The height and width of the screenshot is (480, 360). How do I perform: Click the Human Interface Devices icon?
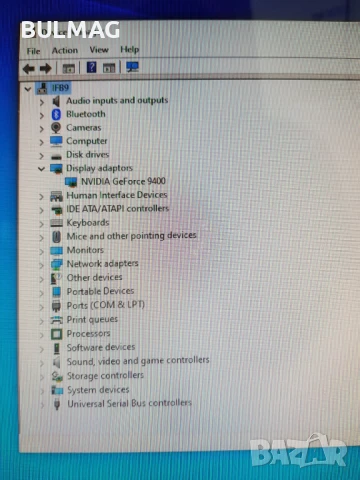pyautogui.click(x=56, y=196)
